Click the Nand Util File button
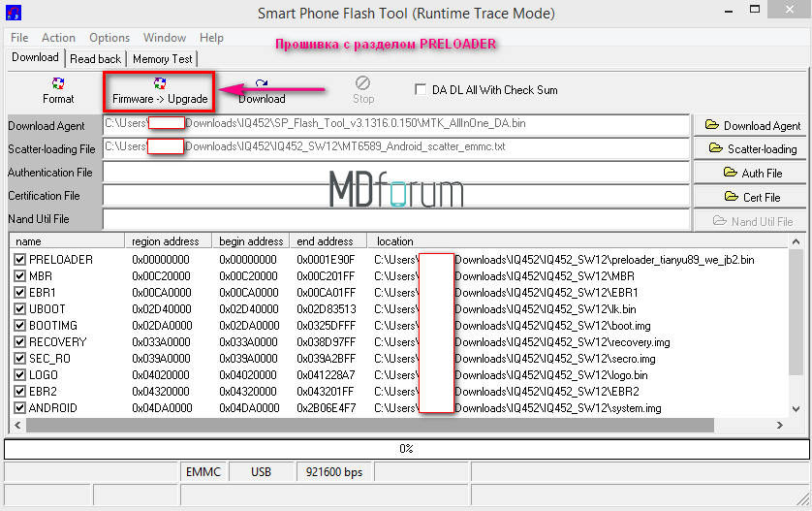Screen dimensions: 812x511 coord(750,221)
